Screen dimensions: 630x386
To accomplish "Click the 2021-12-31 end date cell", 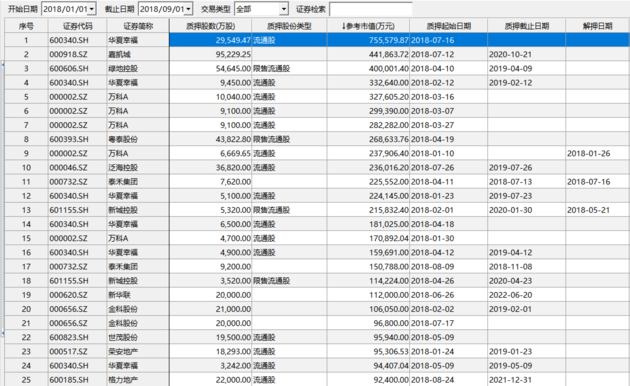I will click(x=526, y=379).
